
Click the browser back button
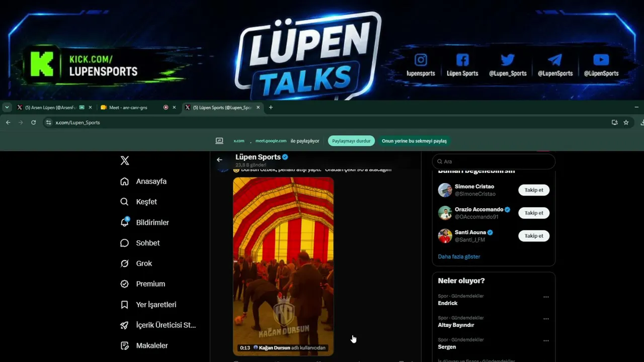pos(8,122)
